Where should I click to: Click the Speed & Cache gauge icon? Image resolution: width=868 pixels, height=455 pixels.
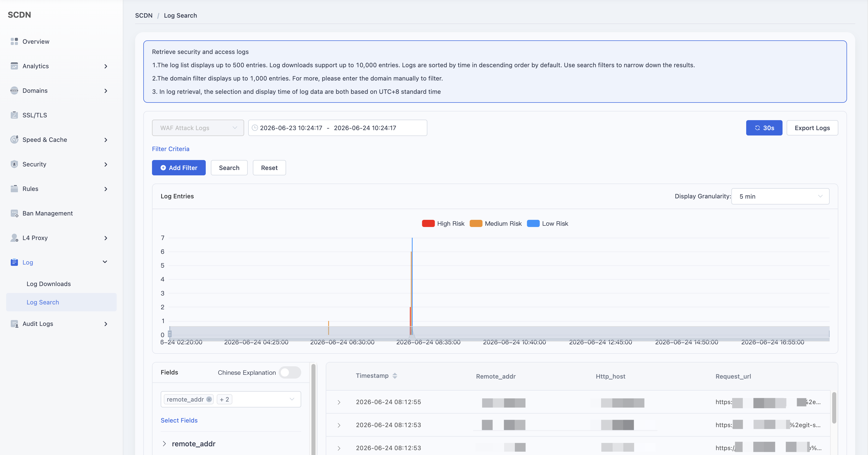[14, 140]
